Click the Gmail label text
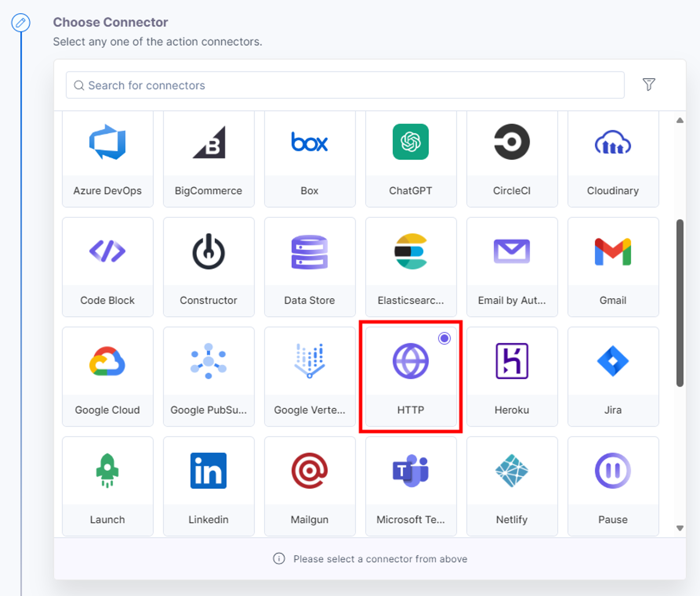 613,300
